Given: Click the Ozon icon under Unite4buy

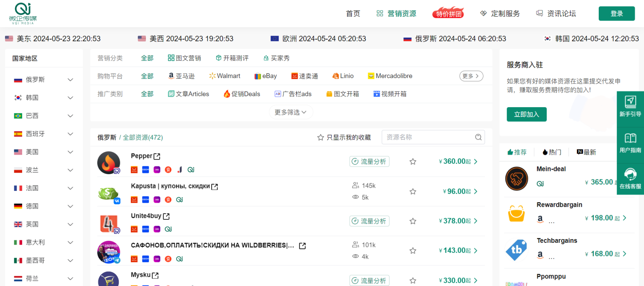Looking at the screenshot, I should (x=145, y=229).
